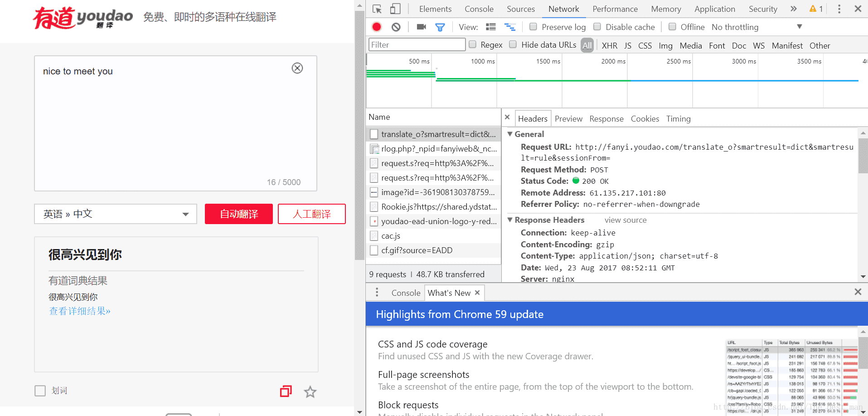Click the inspect element picker icon
This screenshot has height=416, width=868.
coord(377,9)
